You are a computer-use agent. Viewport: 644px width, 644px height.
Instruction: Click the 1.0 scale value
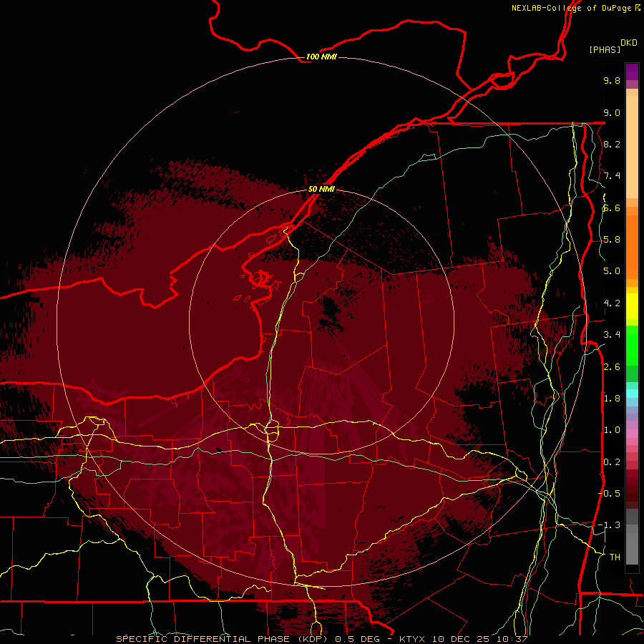click(x=612, y=430)
